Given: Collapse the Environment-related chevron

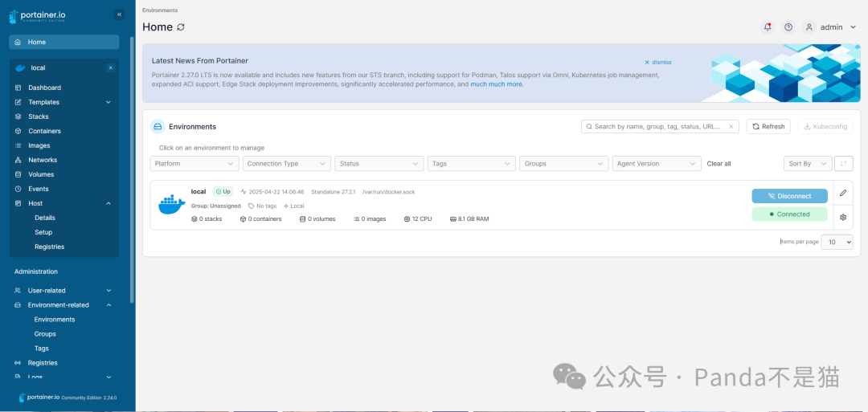Looking at the screenshot, I should point(108,304).
